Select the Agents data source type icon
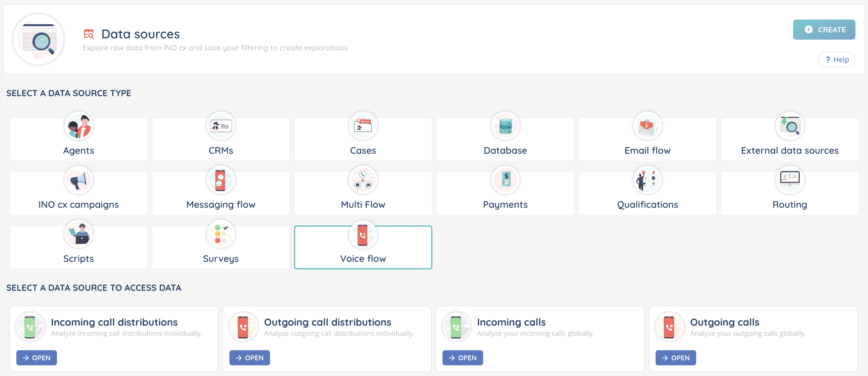868x376 pixels. point(78,126)
